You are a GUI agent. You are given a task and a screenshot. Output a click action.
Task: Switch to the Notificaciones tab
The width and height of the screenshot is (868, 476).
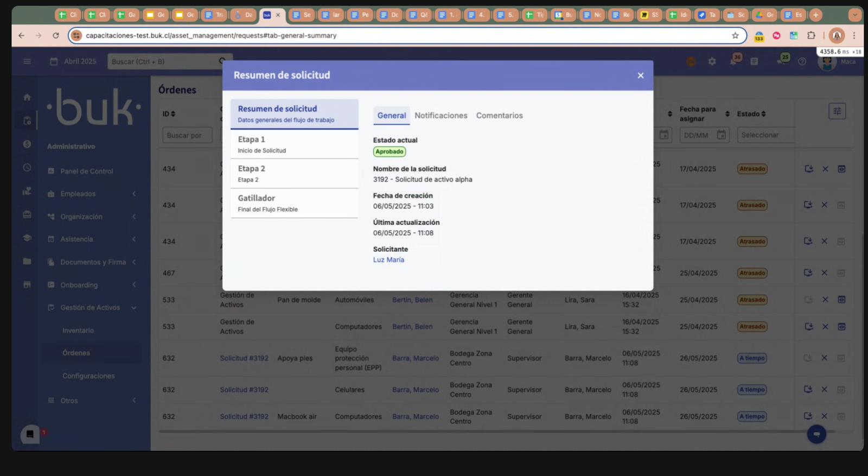click(441, 116)
